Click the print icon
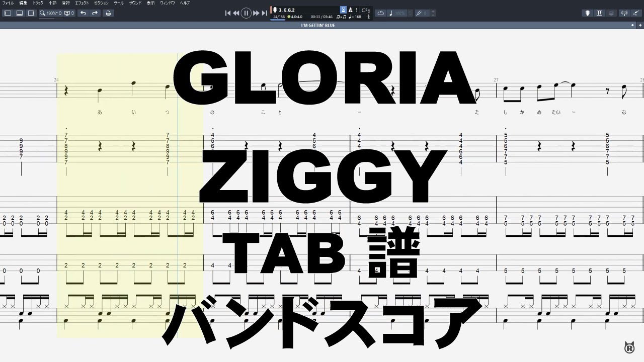The width and height of the screenshot is (644, 362). point(108,13)
